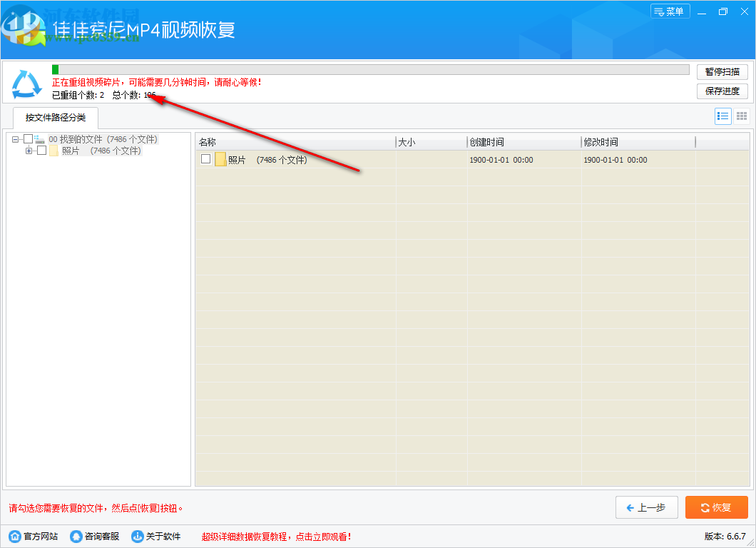Select 照片 (7486 个文件) in tree
This screenshot has width=756, height=548.
tap(101, 151)
